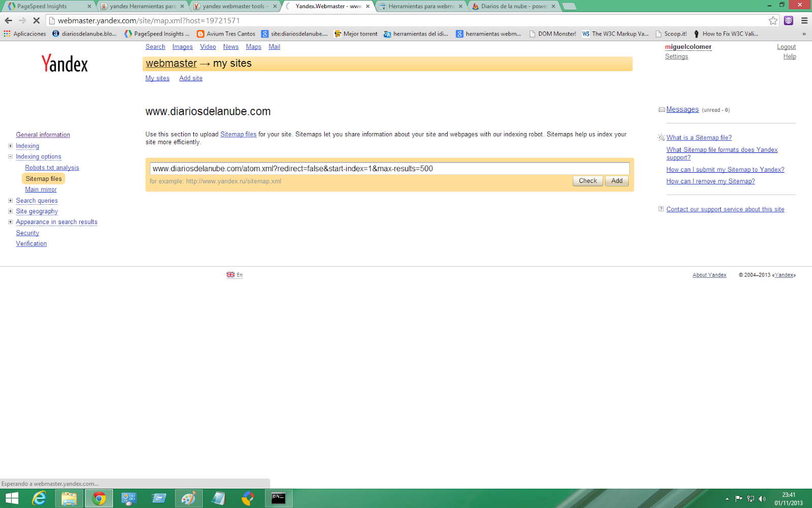The image size is (812, 508).
Task: Open the Control Panel taskbar icon
Action: (x=129, y=498)
